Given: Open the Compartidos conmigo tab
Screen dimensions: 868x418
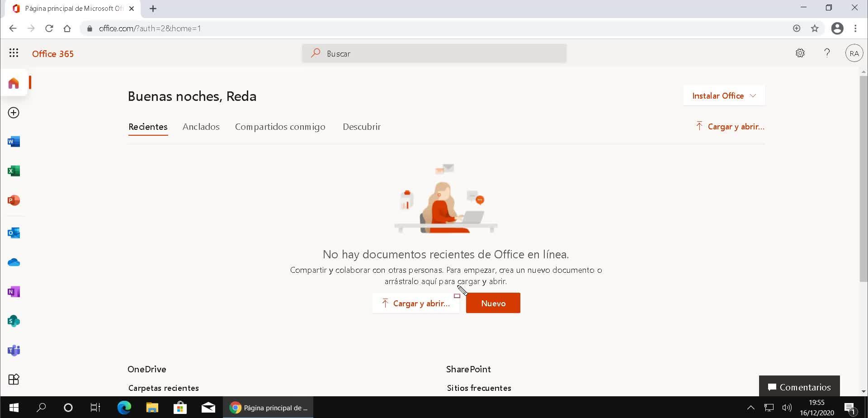Looking at the screenshot, I should click(x=280, y=127).
